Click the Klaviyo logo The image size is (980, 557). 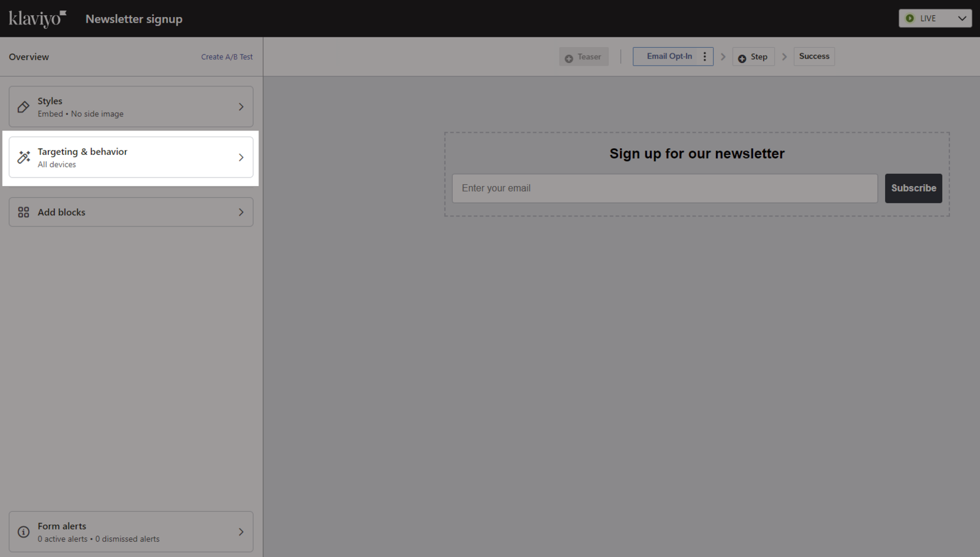point(37,18)
